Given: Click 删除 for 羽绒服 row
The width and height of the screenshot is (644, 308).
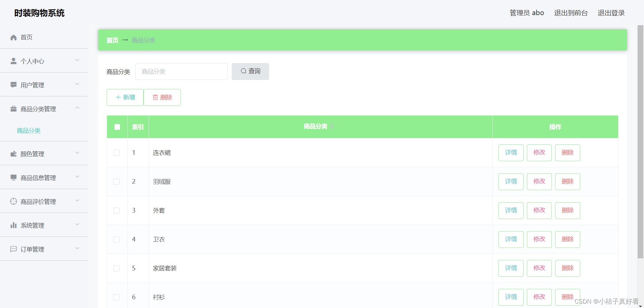Looking at the screenshot, I should [x=568, y=182].
